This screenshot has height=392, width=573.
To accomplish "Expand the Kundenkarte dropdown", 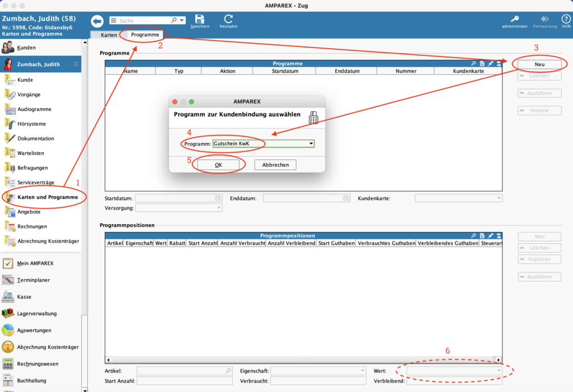I will (x=499, y=198).
